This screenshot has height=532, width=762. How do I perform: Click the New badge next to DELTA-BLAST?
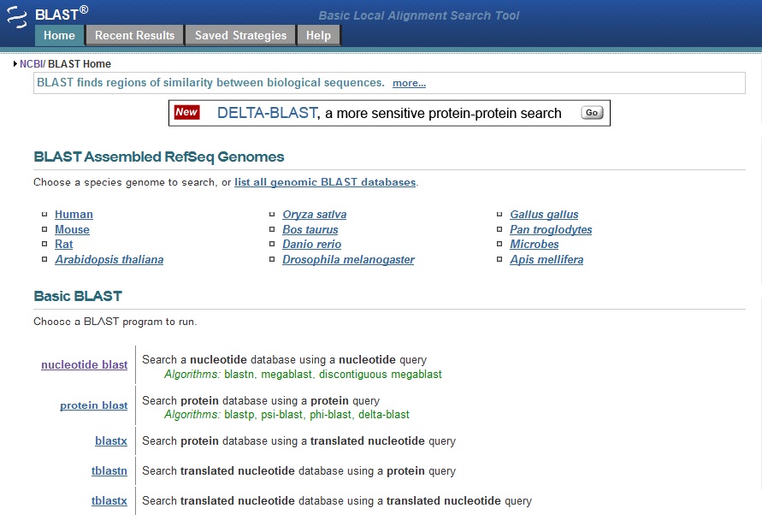[186, 112]
